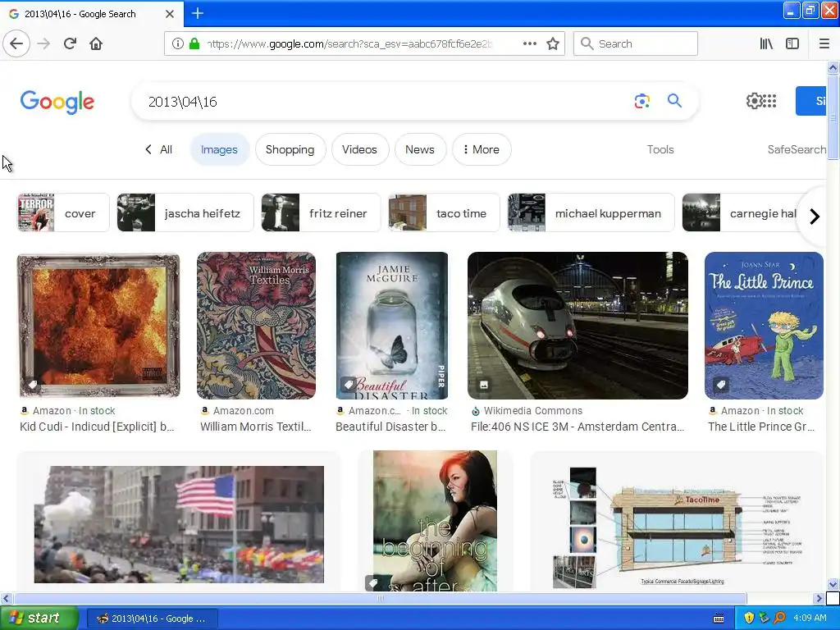The width and height of the screenshot is (840, 630).
Task: Click in the Google search query field
Action: [386, 101]
